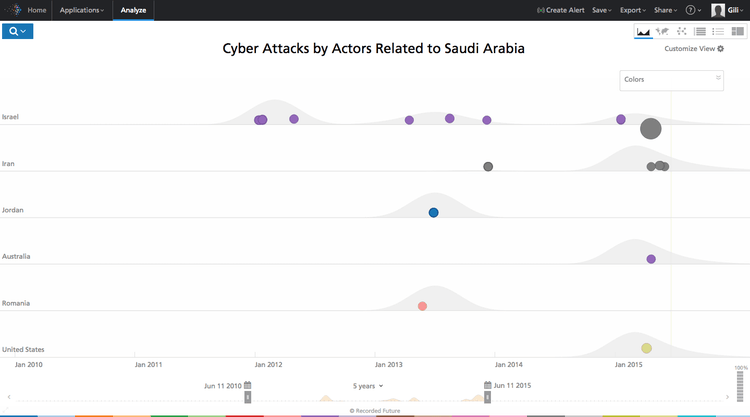Screen dimensions: 750x417
Task: Select the bulleted list view icon
Action: pyautogui.click(x=718, y=32)
